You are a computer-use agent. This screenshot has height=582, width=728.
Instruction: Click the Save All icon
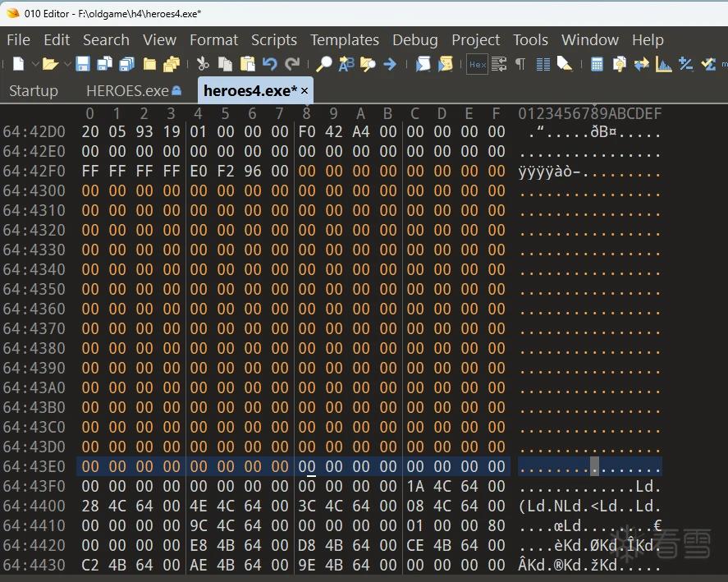tap(126, 64)
